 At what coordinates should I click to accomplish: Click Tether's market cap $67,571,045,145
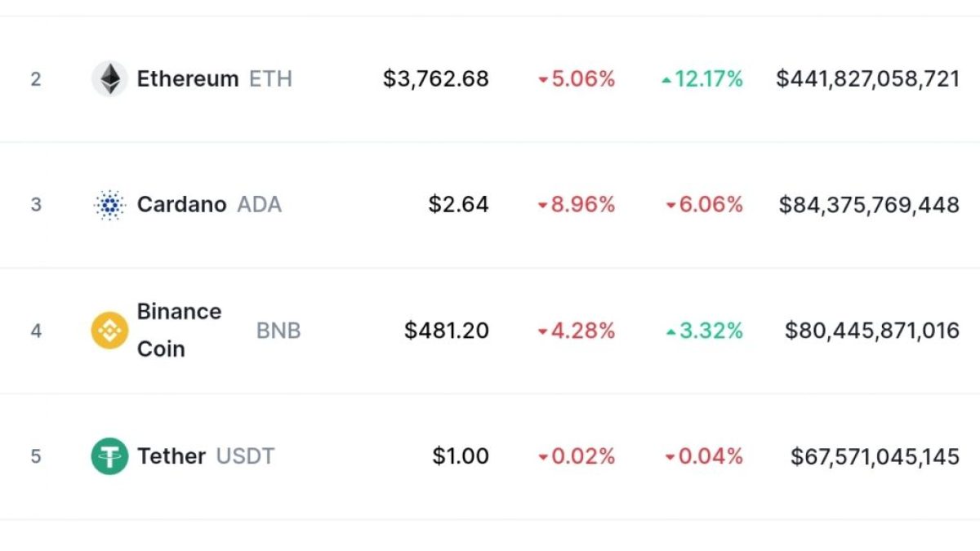875,456
